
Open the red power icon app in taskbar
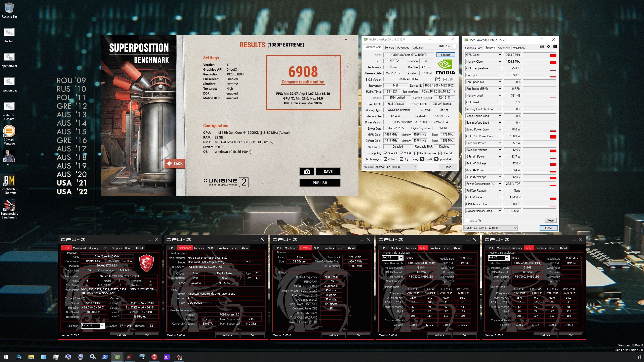(154, 357)
